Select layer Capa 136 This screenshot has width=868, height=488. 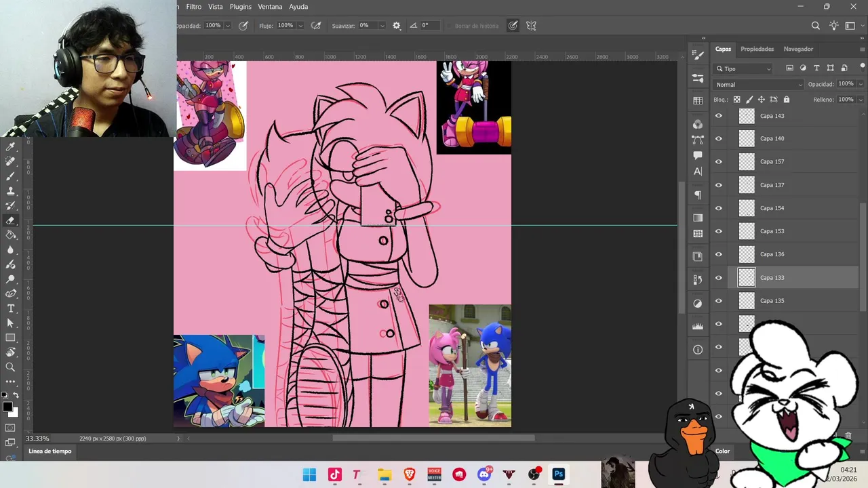point(793,254)
